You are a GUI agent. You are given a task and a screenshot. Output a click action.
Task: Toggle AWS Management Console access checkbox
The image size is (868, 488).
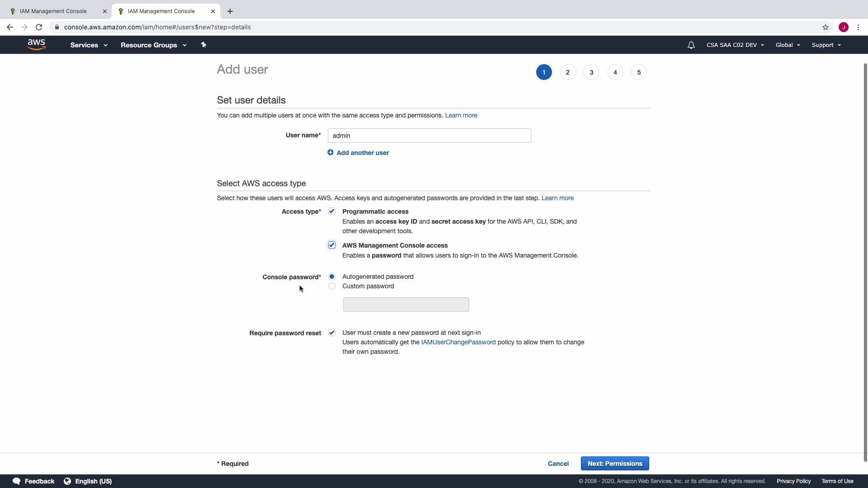click(332, 245)
